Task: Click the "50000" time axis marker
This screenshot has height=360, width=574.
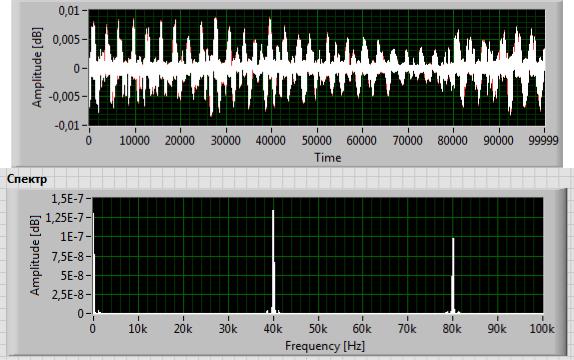Action: (316, 140)
